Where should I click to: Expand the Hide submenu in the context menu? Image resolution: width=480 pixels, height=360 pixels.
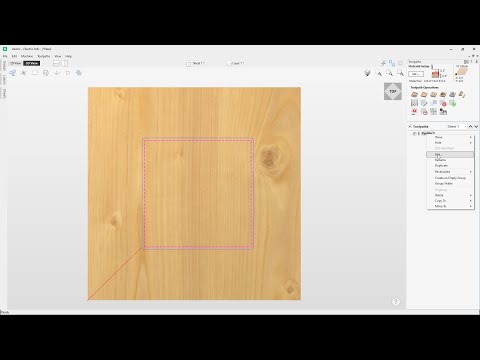coord(450,143)
